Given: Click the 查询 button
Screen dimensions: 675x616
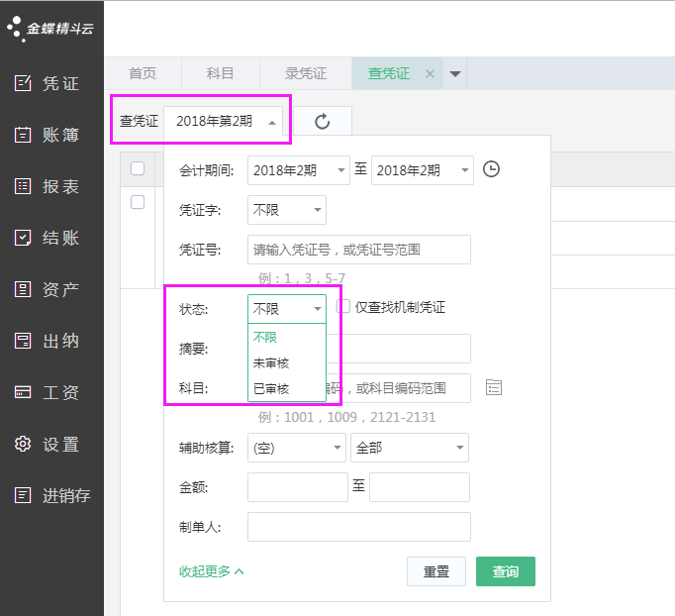Looking at the screenshot, I should 505,571.
